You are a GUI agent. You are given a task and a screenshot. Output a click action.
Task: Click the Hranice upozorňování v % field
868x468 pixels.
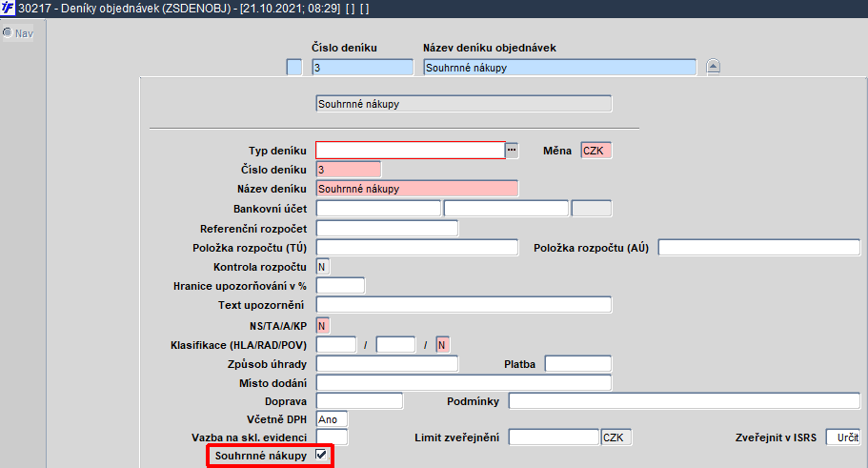[x=340, y=286]
